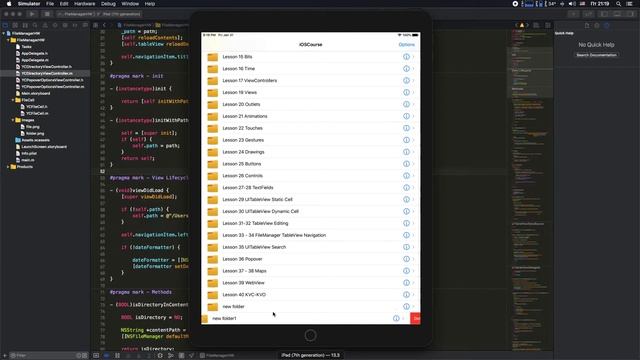Tap chevron on Lesson 24 Drawings row
640x360 pixels.
pos(413,152)
